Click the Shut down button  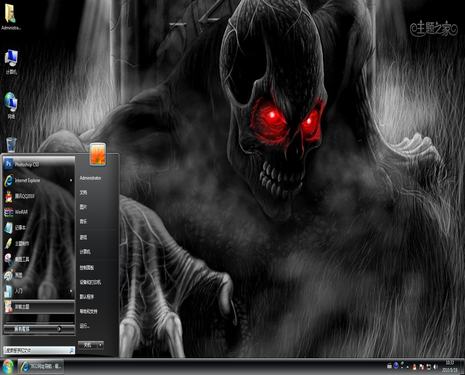(87, 345)
